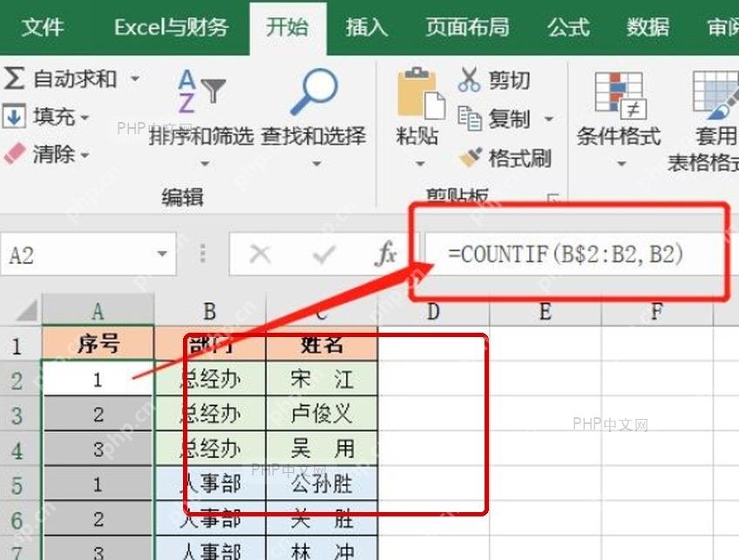The width and height of the screenshot is (739, 560).
Task: Select the 开始 ribbon tab
Action: (287, 27)
